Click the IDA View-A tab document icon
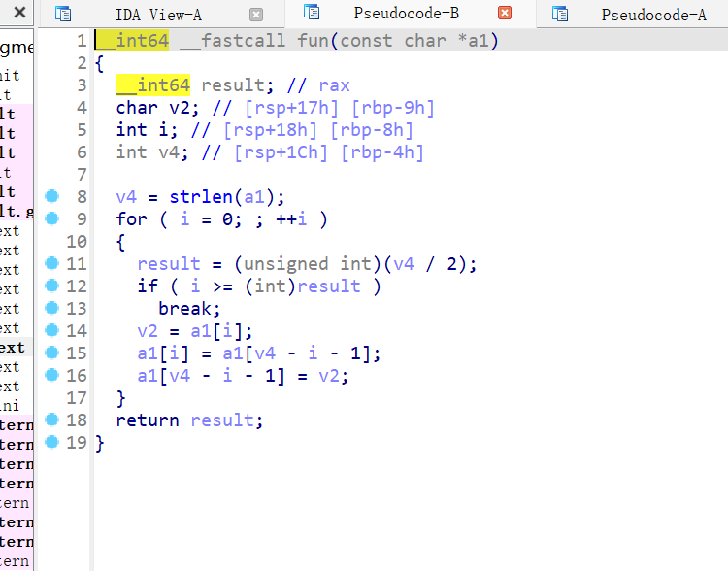The image size is (728, 571). point(63,14)
